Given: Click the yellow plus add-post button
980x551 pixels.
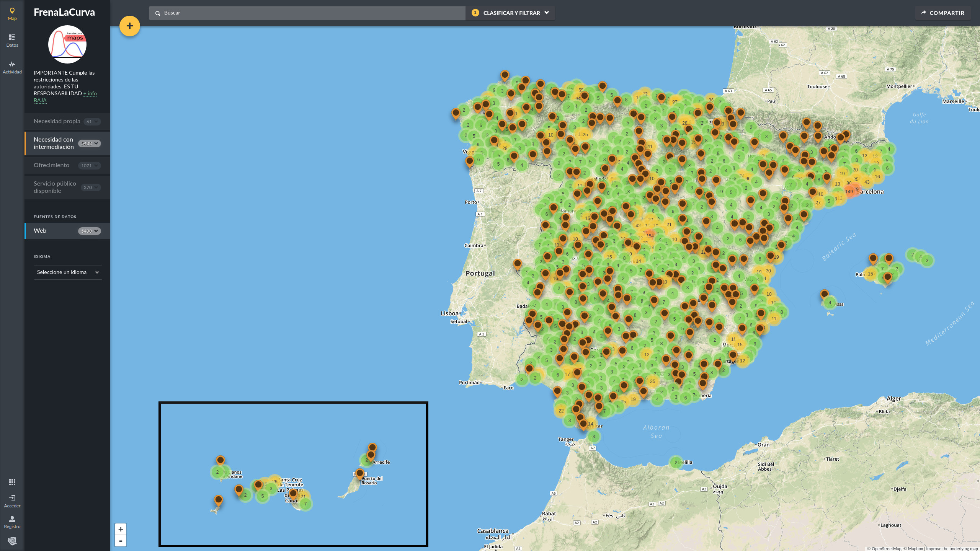Looking at the screenshot, I should coord(130,26).
